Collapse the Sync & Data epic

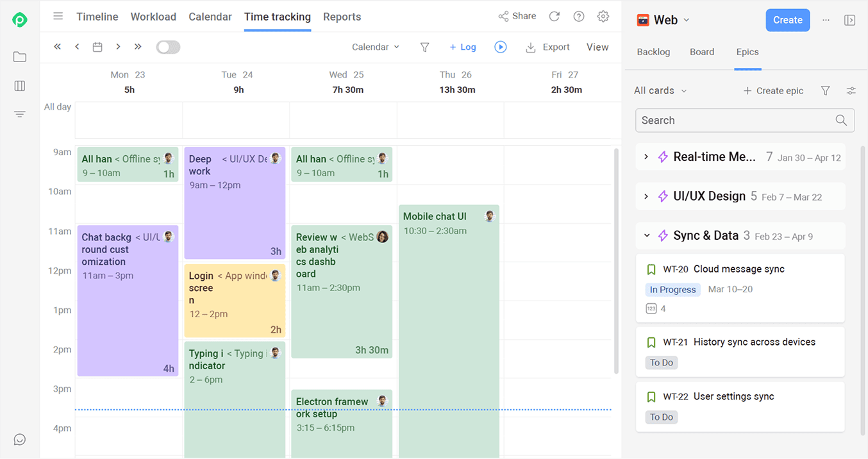[x=646, y=236]
